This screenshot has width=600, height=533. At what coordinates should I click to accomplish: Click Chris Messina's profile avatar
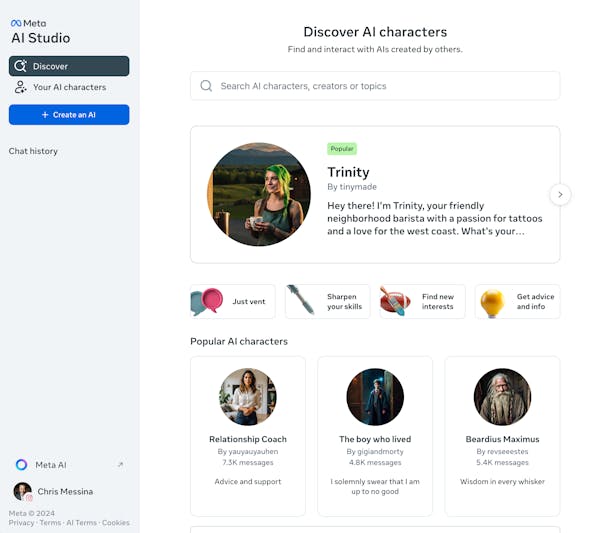(x=23, y=491)
